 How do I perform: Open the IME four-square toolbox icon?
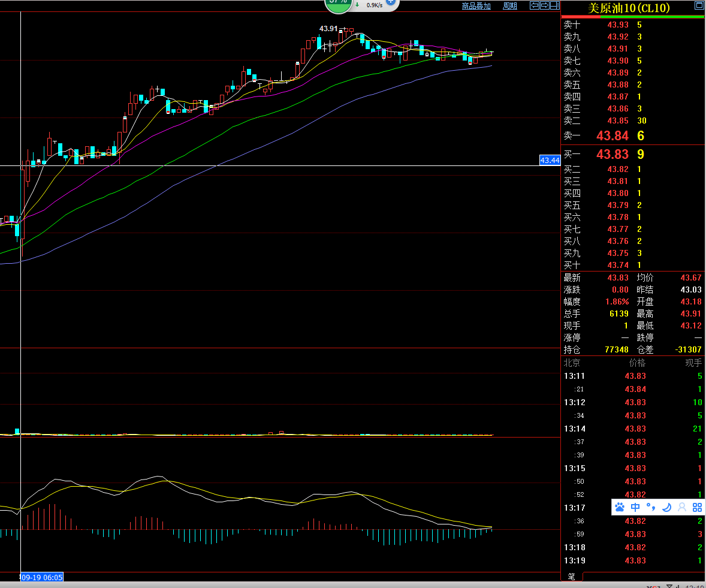click(697, 508)
